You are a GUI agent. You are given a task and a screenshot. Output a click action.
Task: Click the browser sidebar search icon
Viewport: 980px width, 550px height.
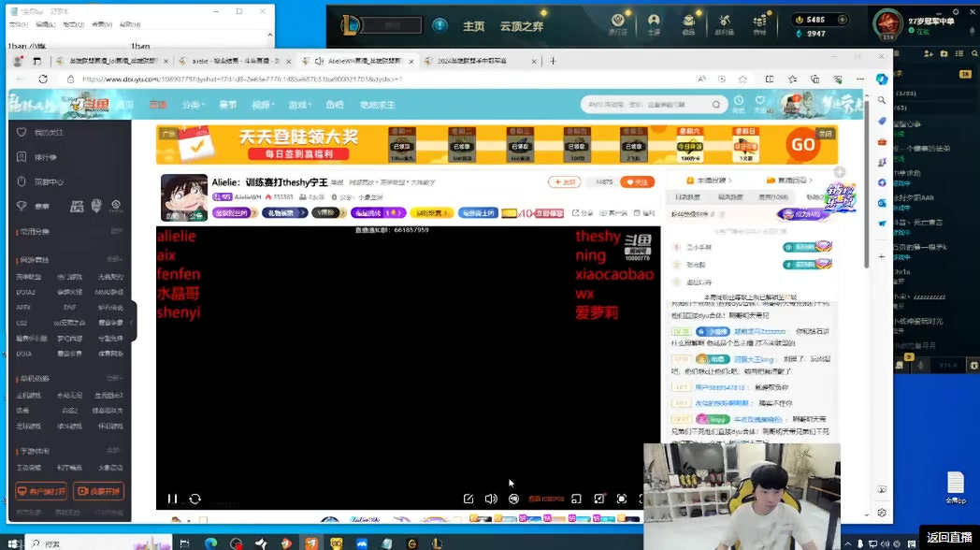[881, 100]
